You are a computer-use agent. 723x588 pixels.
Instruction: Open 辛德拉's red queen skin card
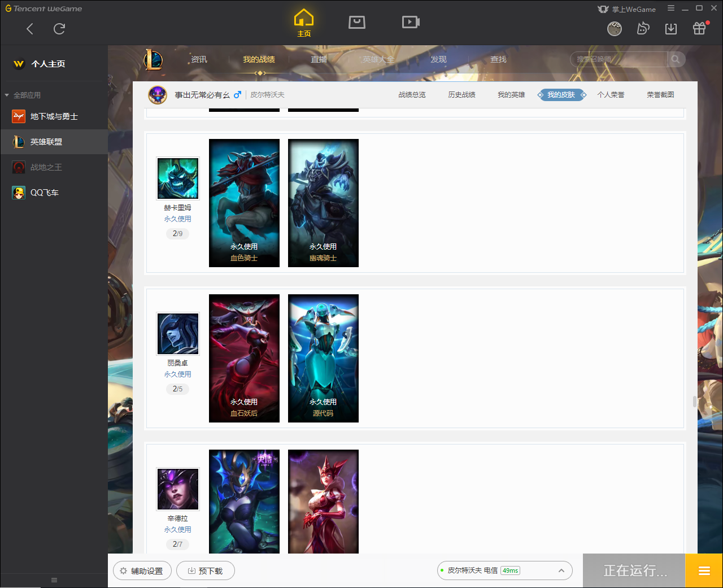point(323,502)
